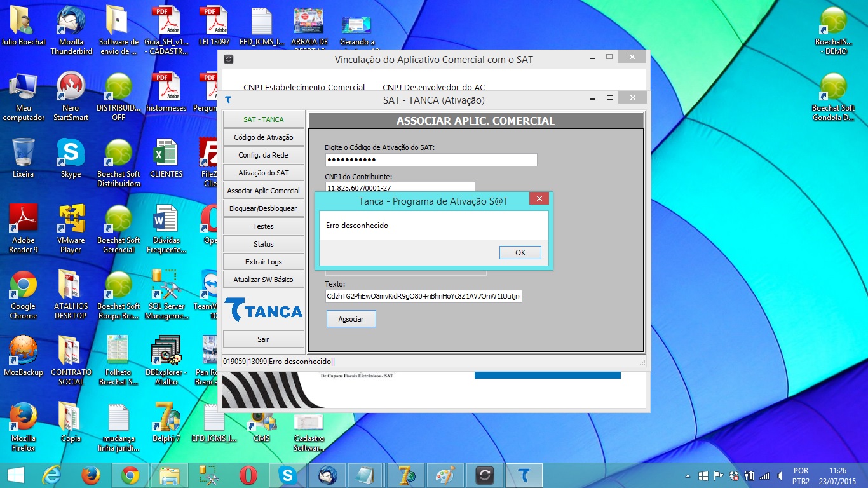Open Boechat Soft Gondola desktop shortcut
Viewport: 868px width, 488px height.
(x=834, y=97)
